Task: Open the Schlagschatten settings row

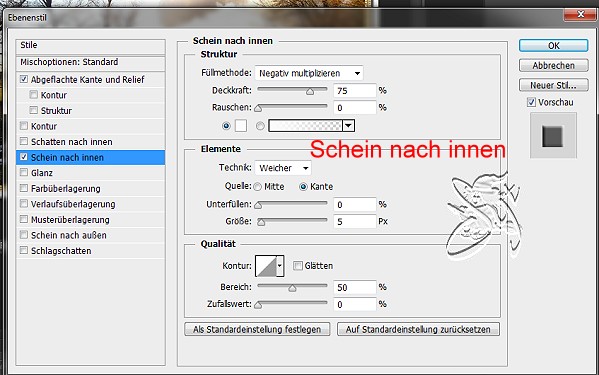Action: pos(91,251)
